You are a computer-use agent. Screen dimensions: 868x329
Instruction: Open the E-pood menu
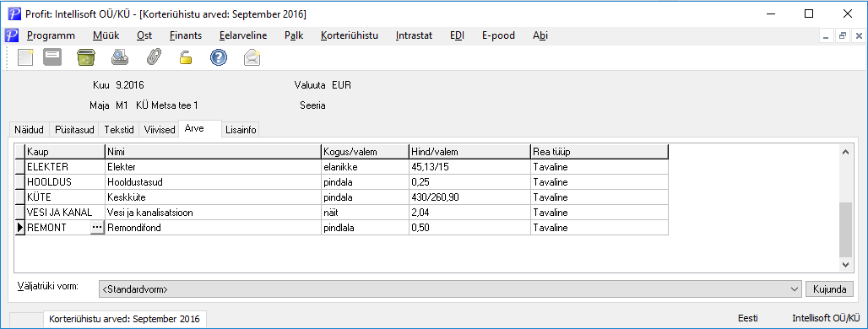pyautogui.click(x=498, y=35)
